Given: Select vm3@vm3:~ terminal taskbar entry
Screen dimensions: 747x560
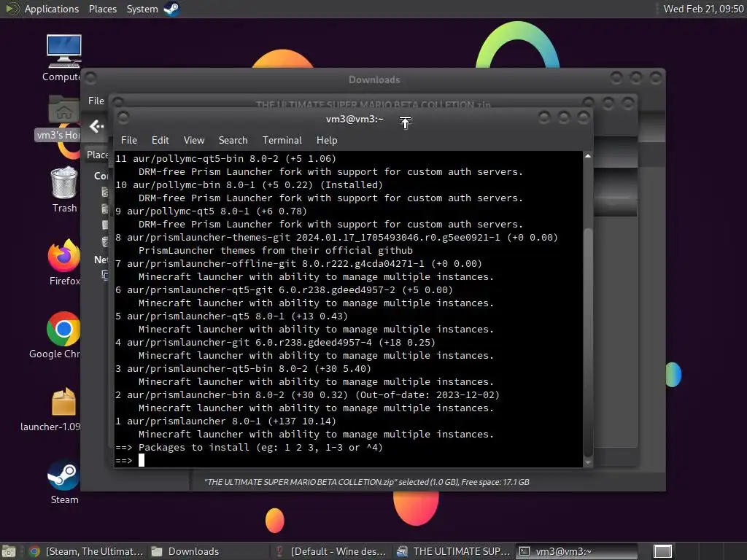Looking at the screenshot, I should pos(576,551).
